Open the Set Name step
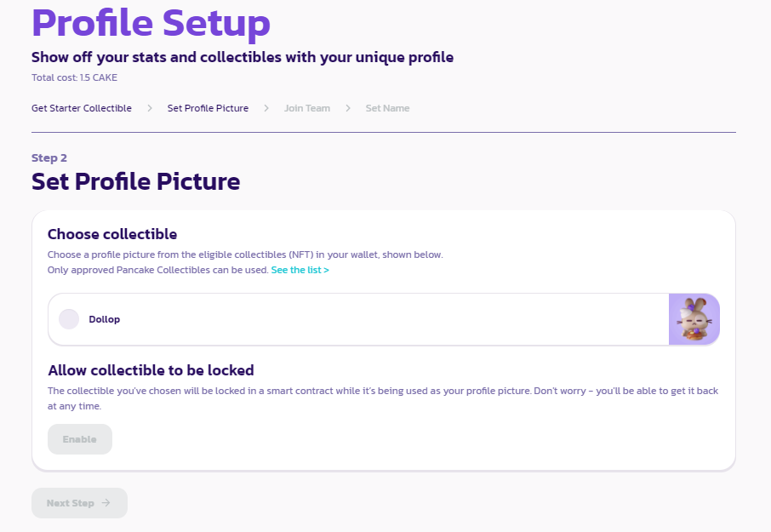Viewport: 771px width, 532px height. (x=387, y=108)
